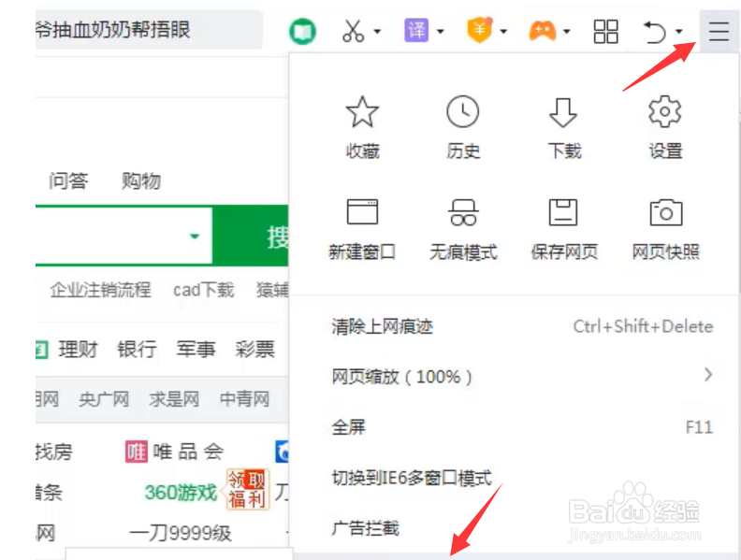The height and width of the screenshot is (560, 741).
Task: Open 一刀9999级 link
Action: (181, 533)
